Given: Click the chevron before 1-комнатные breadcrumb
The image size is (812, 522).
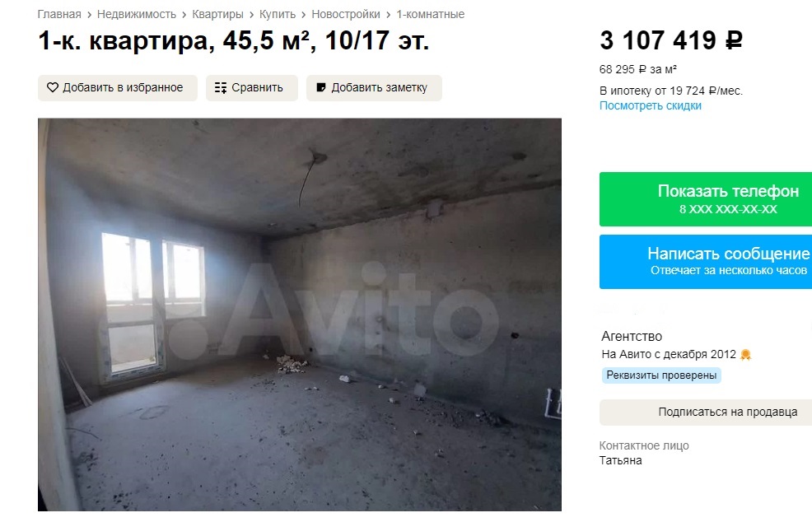Looking at the screenshot, I should [x=389, y=15].
